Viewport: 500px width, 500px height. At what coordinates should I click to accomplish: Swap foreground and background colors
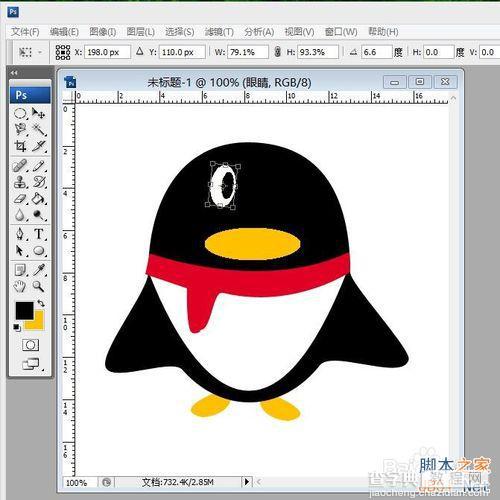coord(41,303)
